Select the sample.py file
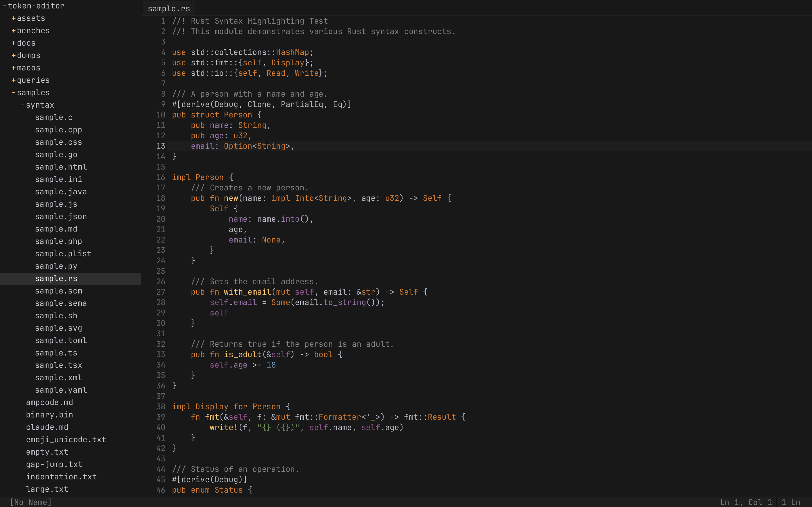Screen dimensions: 812x507 [x=56, y=266]
